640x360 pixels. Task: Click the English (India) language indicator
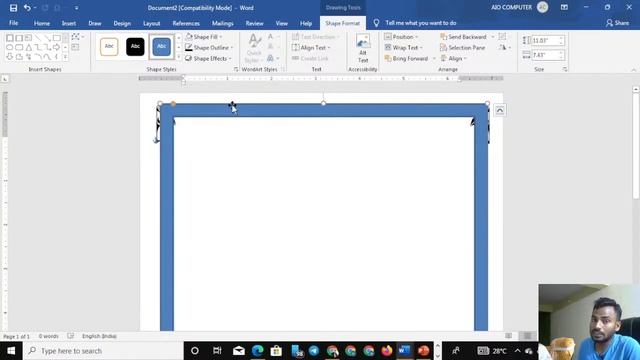point(99,336)
